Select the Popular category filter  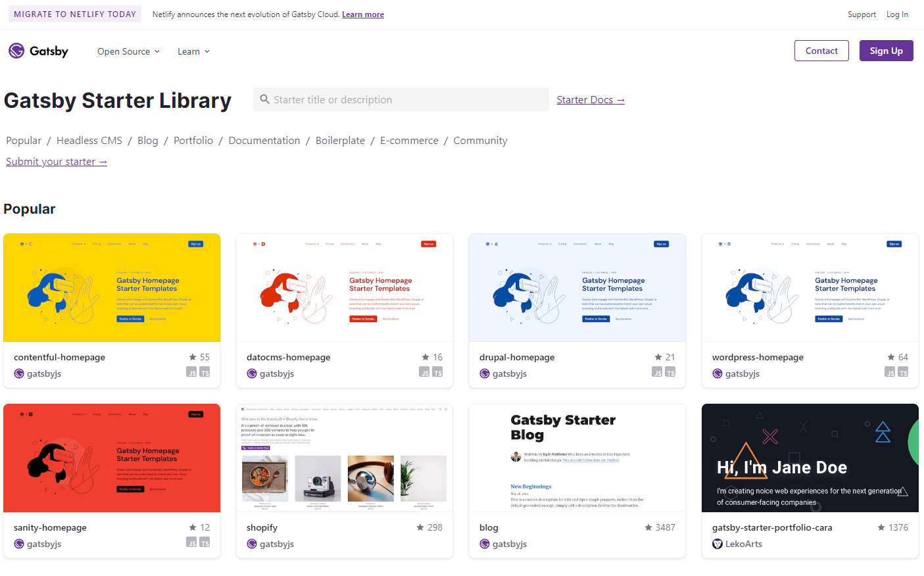[24, 140]
